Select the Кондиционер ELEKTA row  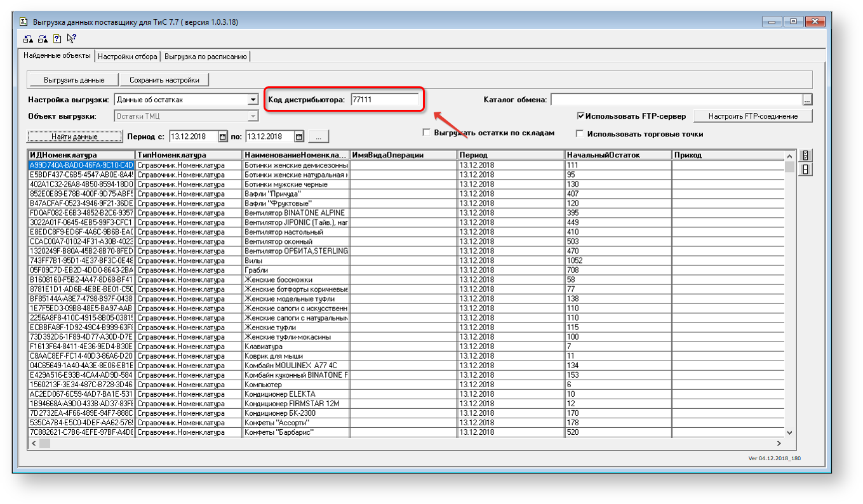406,394
